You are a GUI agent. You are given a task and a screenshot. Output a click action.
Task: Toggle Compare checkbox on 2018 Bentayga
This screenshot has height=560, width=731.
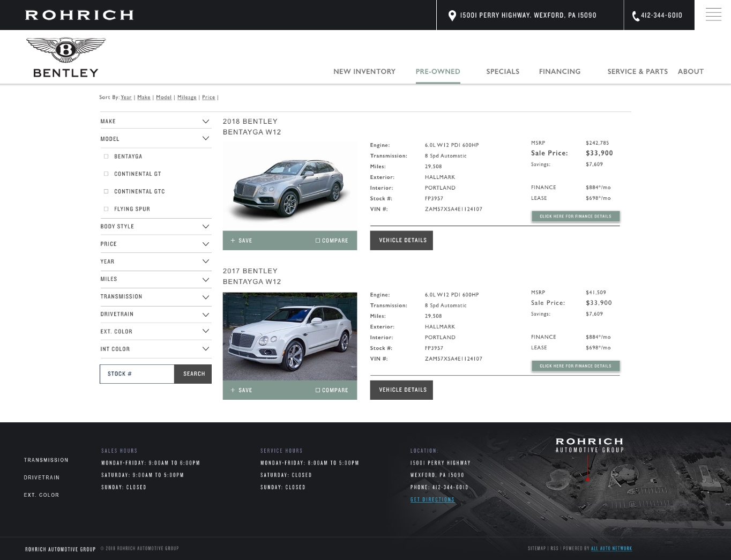[x=318, y=241]
